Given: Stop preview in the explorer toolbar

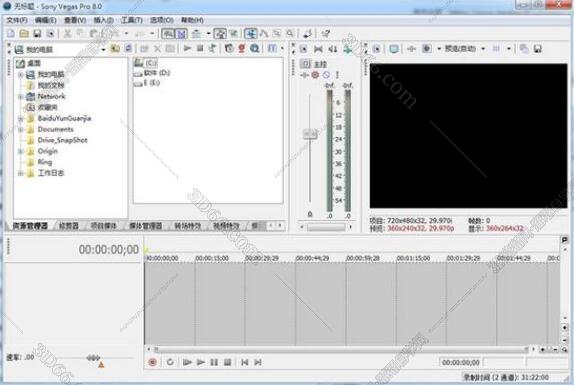Looking at the screenshot, I should [200, 48].
